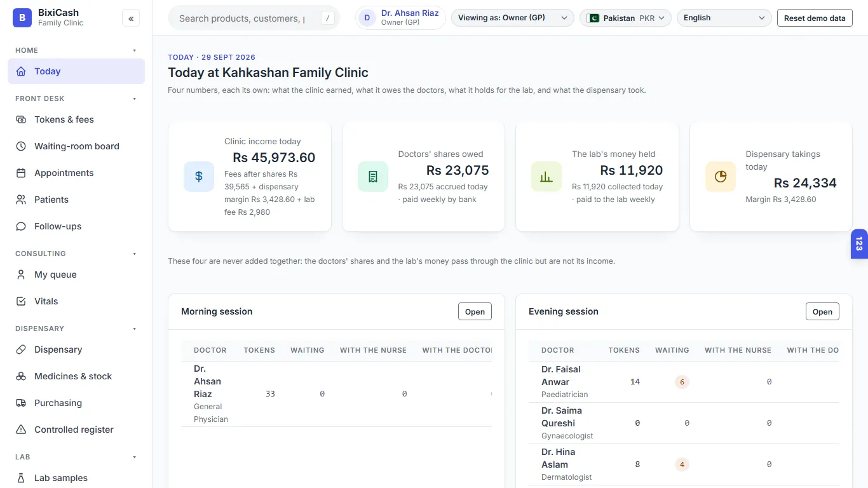The image size is (868, 488).
Task: Click the pie chart icon on Dispensary takings card
Action: [721, 177]
